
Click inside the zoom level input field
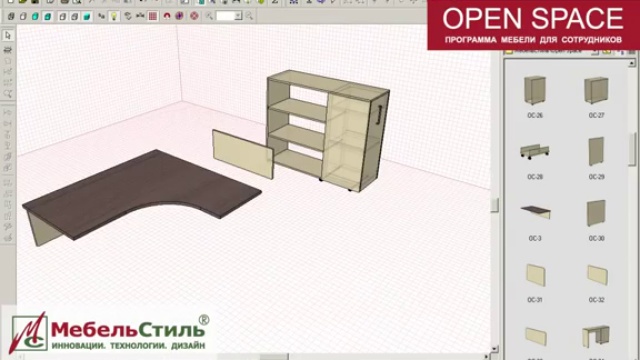click(226, 16)
